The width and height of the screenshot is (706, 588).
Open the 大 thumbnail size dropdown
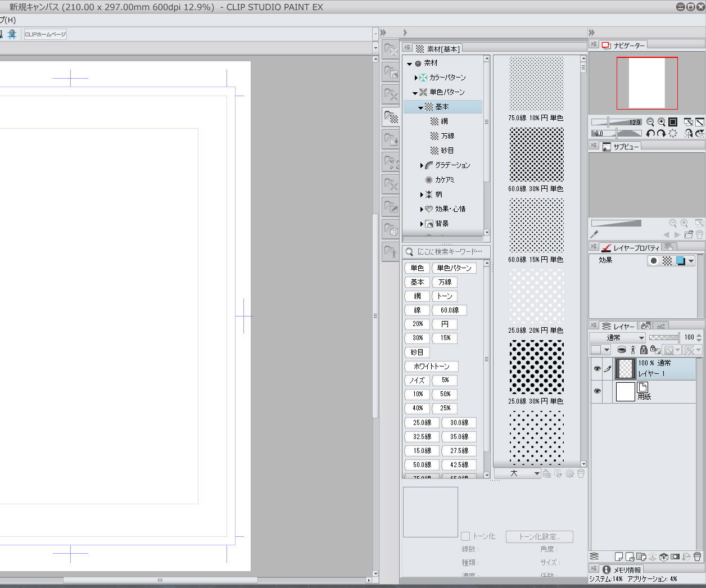click(518, 473)
